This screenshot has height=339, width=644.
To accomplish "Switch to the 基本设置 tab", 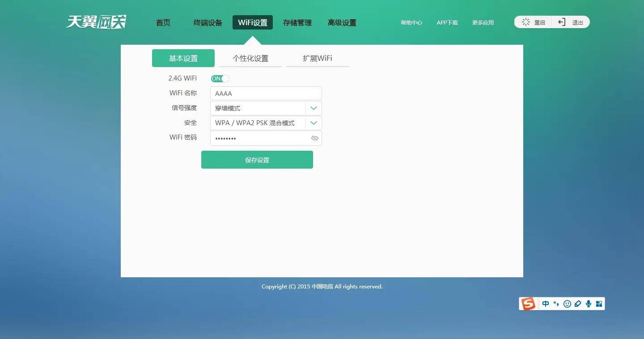I will 183,58.
